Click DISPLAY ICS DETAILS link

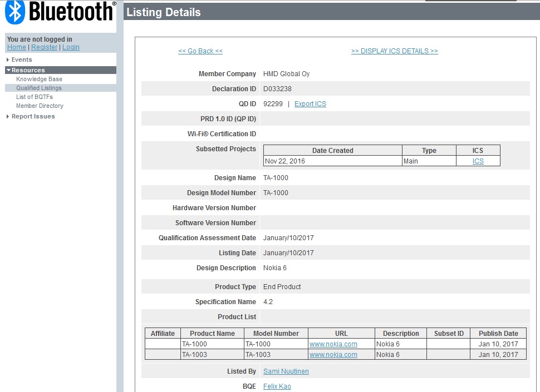click(395, 51)
